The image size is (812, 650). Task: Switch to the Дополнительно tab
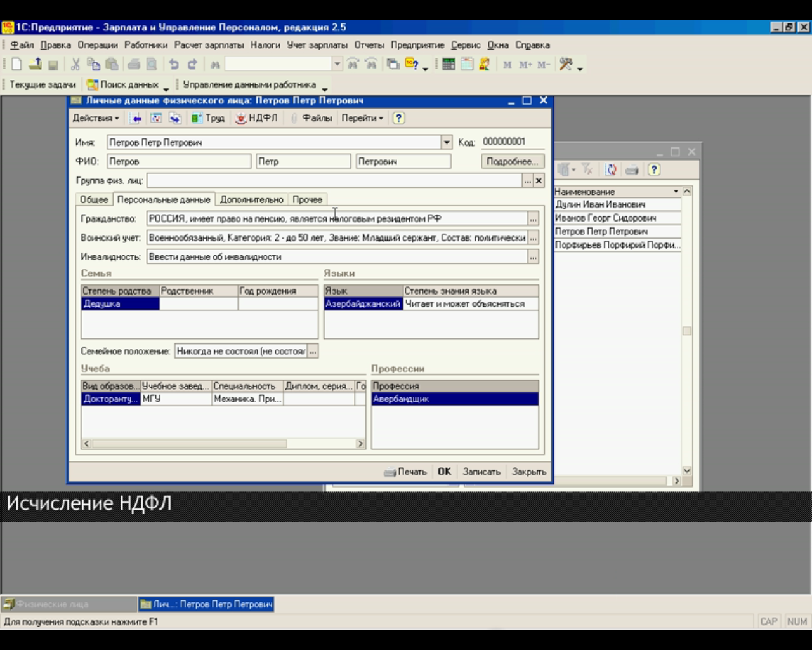click(252, 199)
